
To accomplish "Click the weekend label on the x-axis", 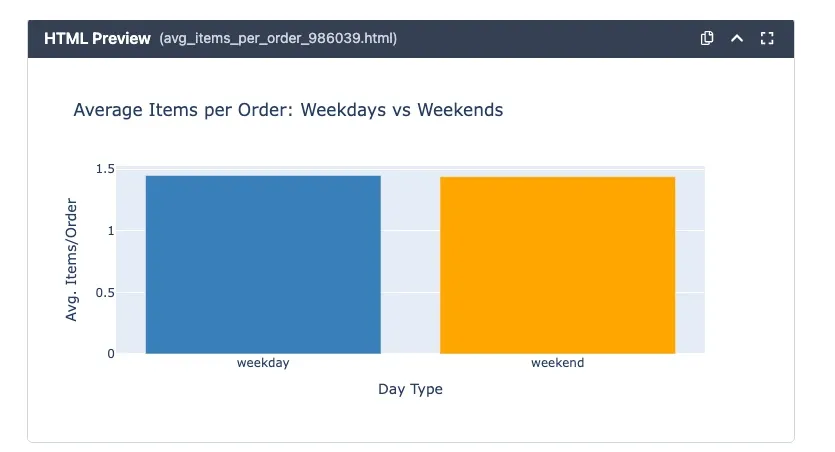I will click(557, 363).
